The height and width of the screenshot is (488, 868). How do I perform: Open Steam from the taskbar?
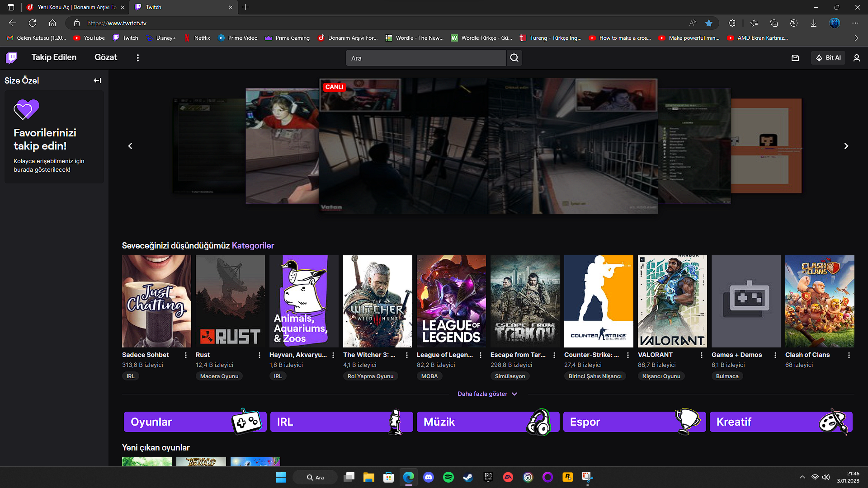click(468, 477)
